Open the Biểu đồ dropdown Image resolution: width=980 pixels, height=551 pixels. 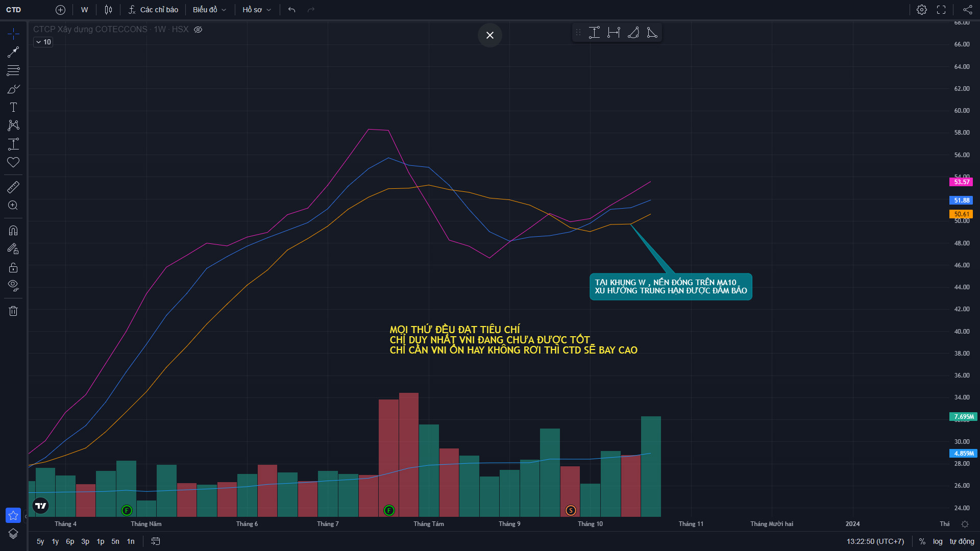[x=209, y=10]
